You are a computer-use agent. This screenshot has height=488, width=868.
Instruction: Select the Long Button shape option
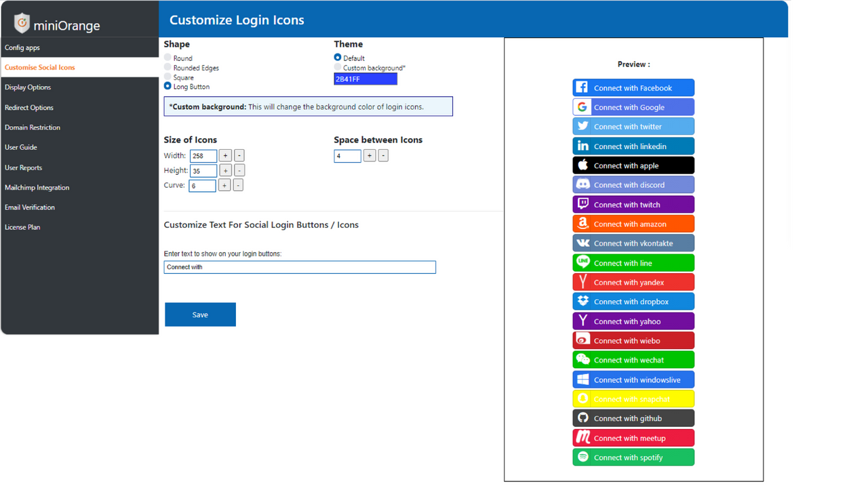click(167, 86)
